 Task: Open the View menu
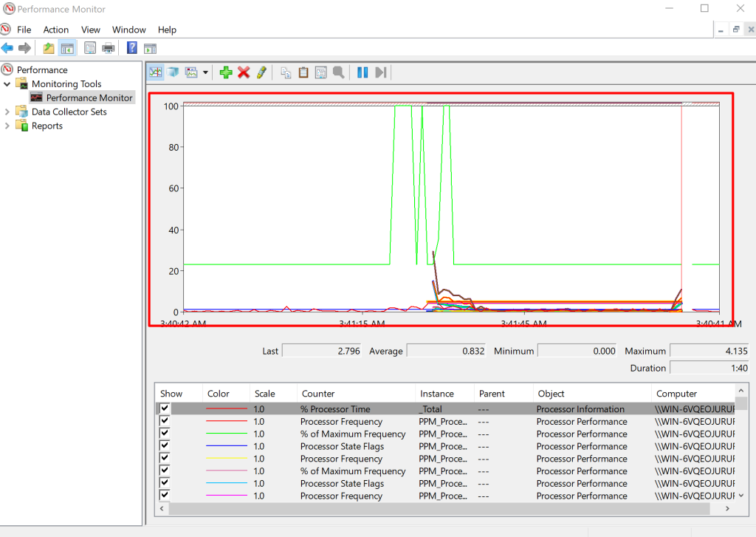pos(91,30)
